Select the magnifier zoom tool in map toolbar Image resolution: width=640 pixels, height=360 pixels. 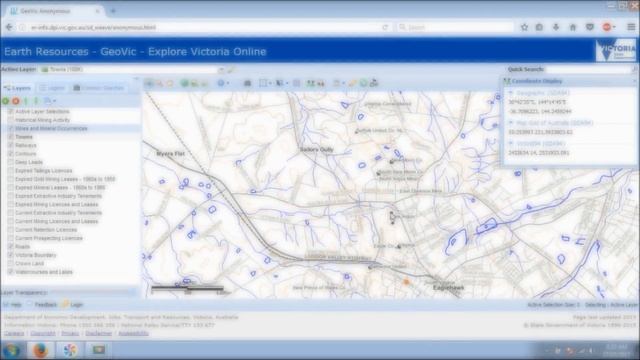(x=160, y=83)
